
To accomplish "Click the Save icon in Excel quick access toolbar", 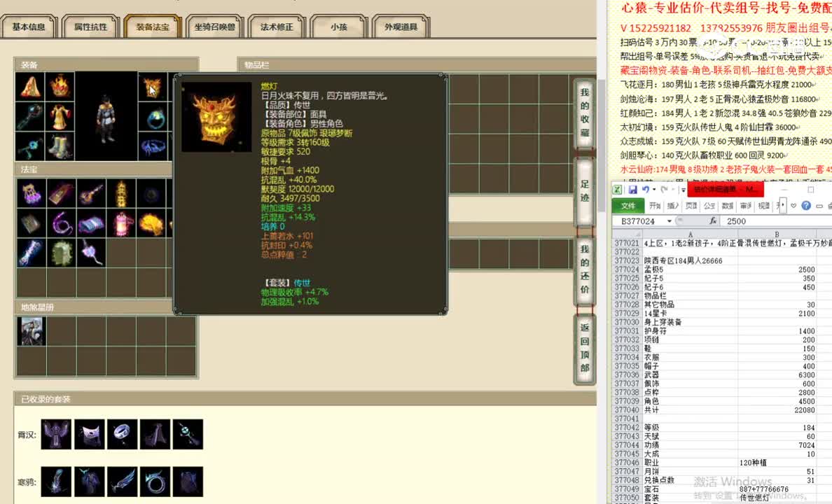I will (x=632, y=189).
